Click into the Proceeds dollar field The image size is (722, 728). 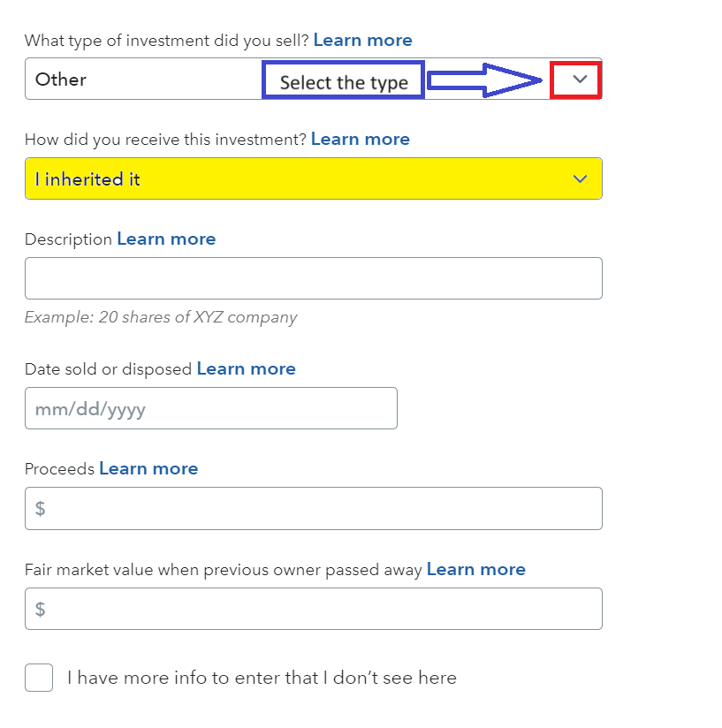313,508
